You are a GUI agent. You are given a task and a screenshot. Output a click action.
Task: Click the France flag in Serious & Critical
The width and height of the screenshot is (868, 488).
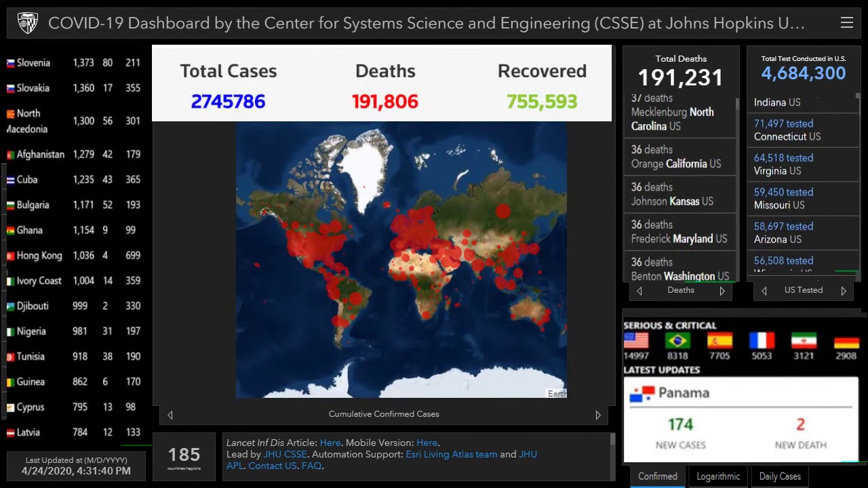(762, 340)
